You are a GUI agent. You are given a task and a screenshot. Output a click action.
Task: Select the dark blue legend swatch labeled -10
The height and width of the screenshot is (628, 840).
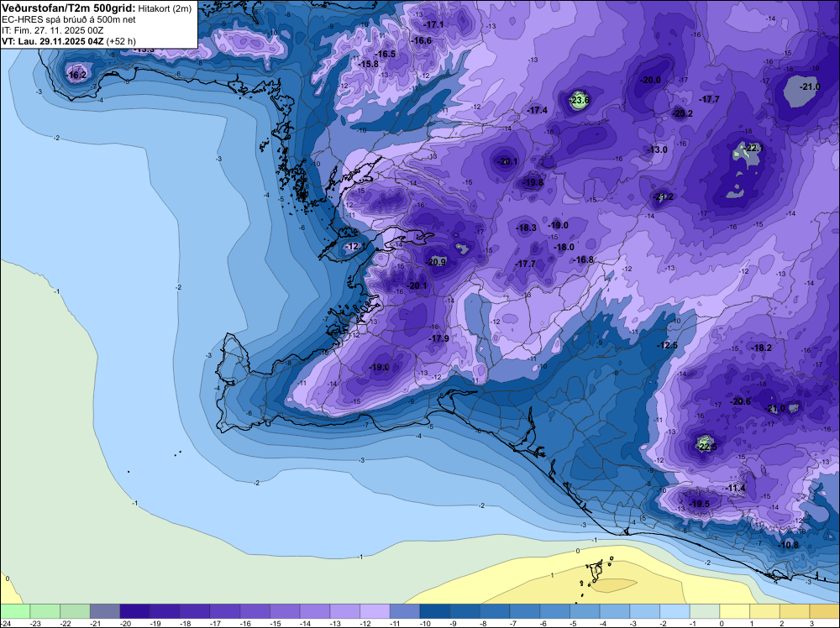(435, 611)
